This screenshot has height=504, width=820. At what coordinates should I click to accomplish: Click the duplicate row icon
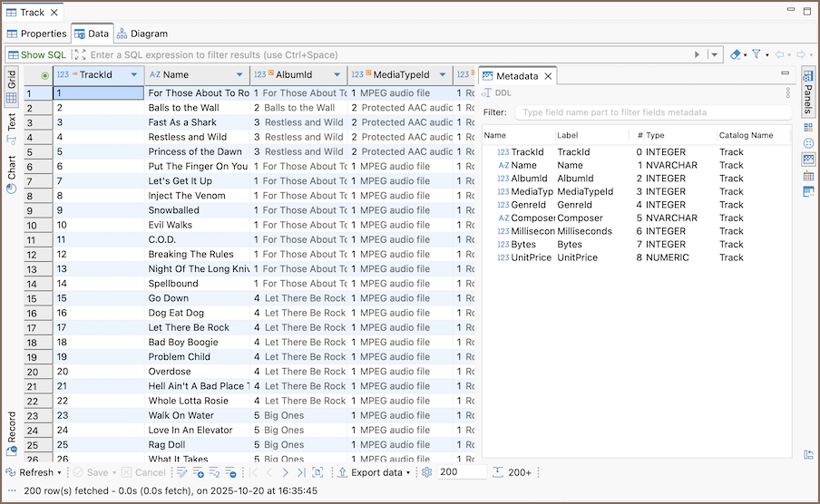215,472
